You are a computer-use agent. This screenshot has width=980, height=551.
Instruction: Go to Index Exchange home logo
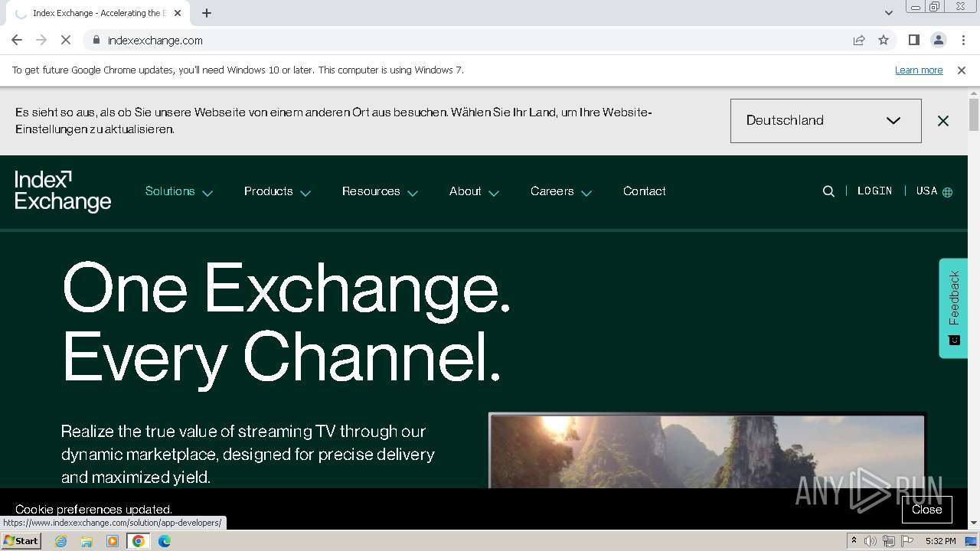pyautogui.click(x=63, y=191)
